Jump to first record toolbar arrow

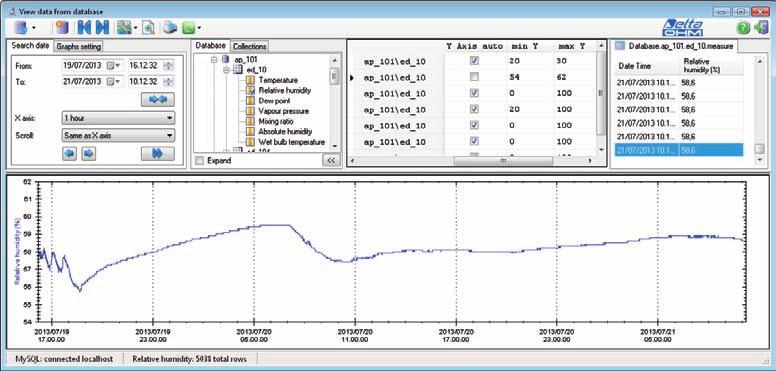[85, 28]
